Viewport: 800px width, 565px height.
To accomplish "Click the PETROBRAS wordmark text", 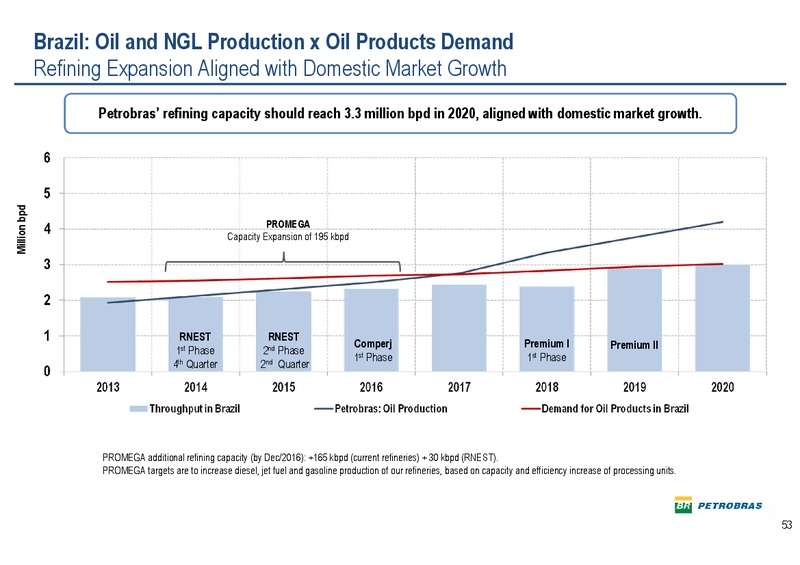I will pos(730,506).
